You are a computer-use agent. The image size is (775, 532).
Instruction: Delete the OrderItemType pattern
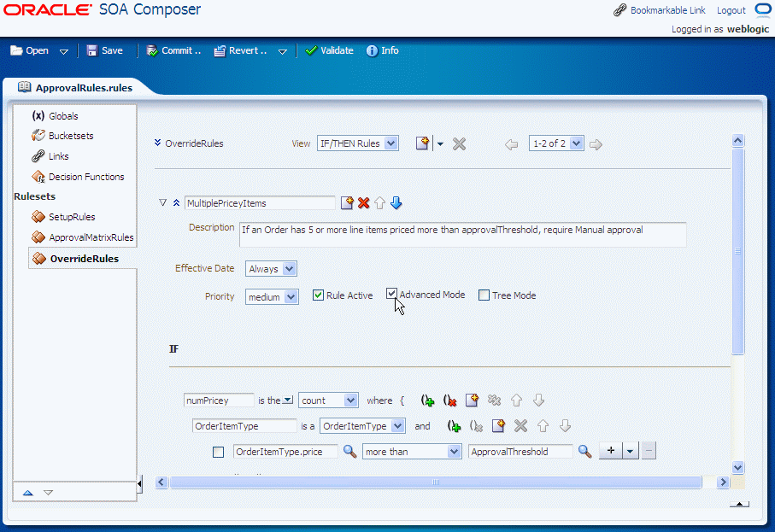[520, 426]
